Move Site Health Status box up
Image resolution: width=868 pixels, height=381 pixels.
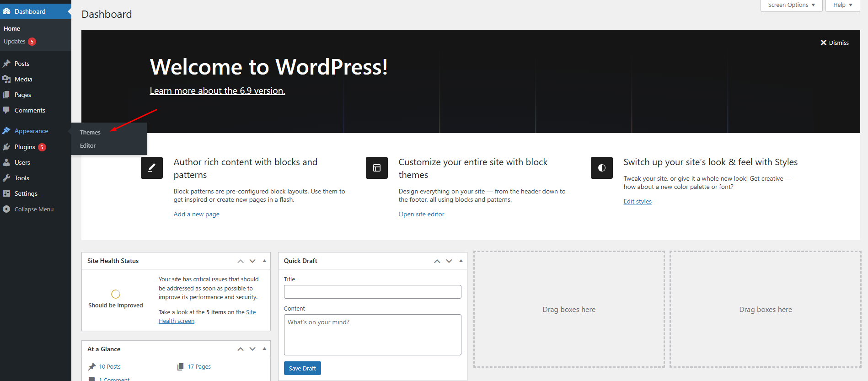(241, 261)
